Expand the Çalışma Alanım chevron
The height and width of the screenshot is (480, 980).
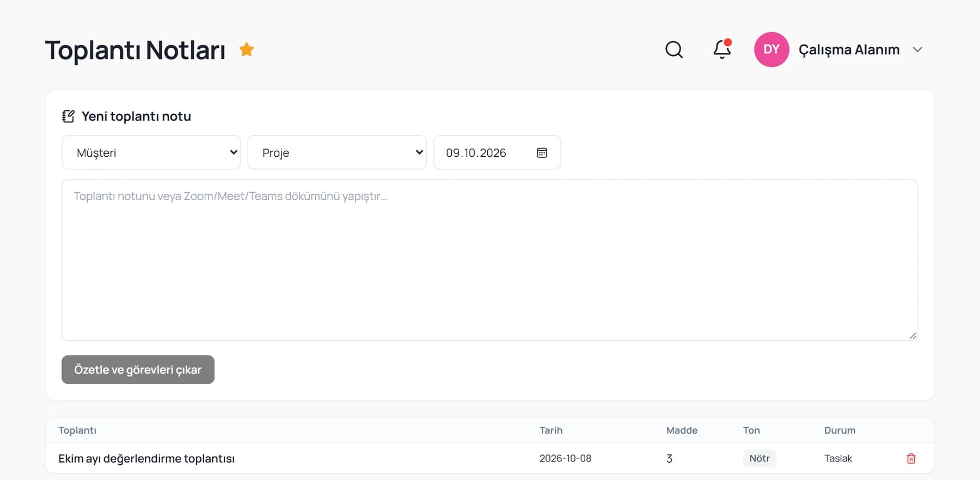[917, 50]
